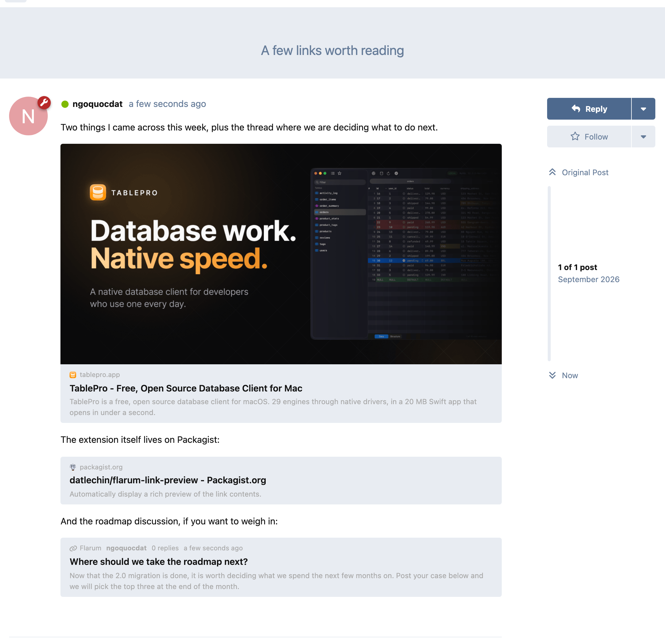Click the "Flarum" label in the roadmap card
665x644 pixels.
(91, 548)
